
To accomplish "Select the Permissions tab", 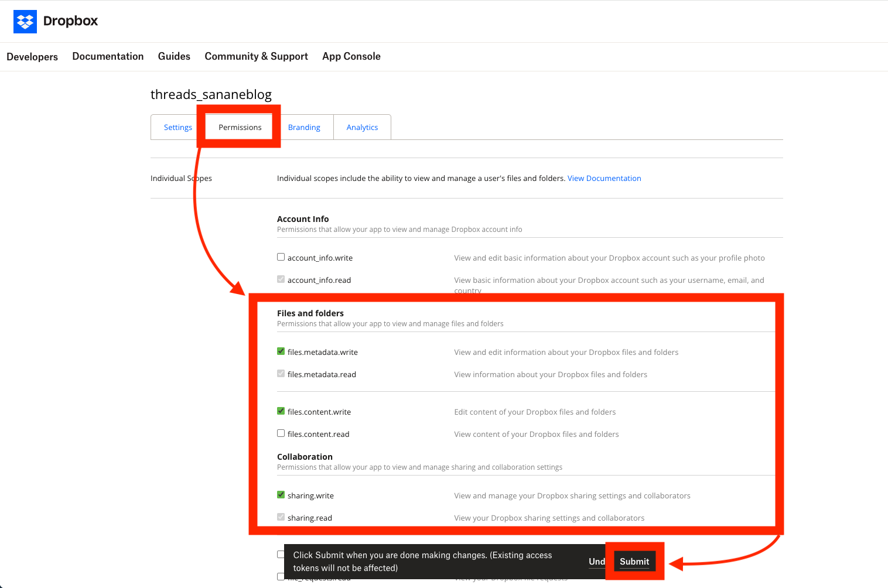I will tap(240, 127).
